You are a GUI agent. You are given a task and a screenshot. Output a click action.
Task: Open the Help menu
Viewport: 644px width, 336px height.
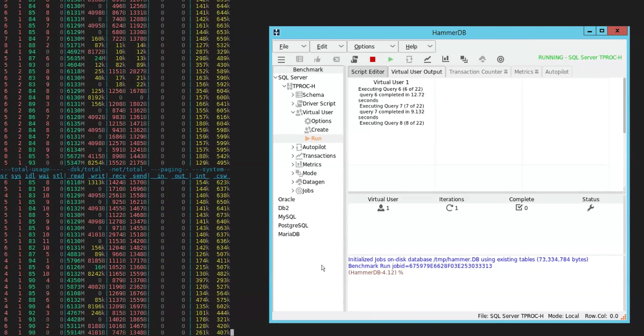(x=417, y=46)
